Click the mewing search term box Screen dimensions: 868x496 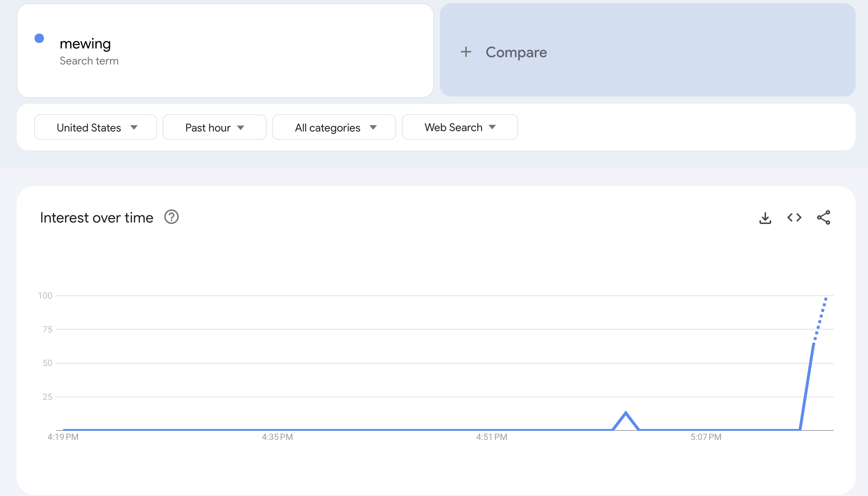[225, 51]
